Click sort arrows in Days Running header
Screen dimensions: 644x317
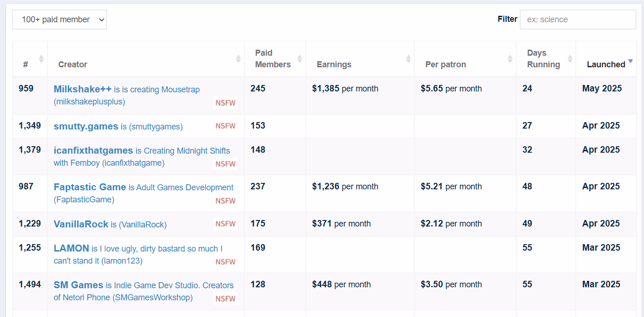570,59
